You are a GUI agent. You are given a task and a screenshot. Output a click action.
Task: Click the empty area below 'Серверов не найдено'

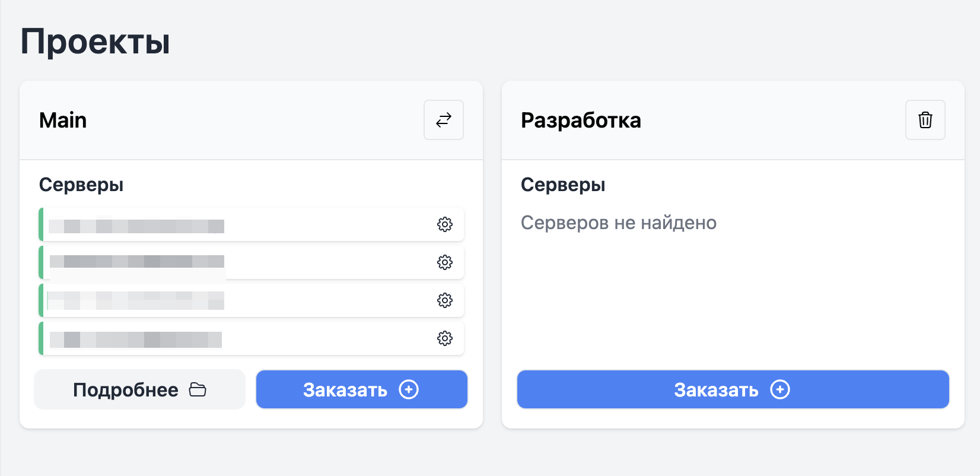[x=733, y=297]
